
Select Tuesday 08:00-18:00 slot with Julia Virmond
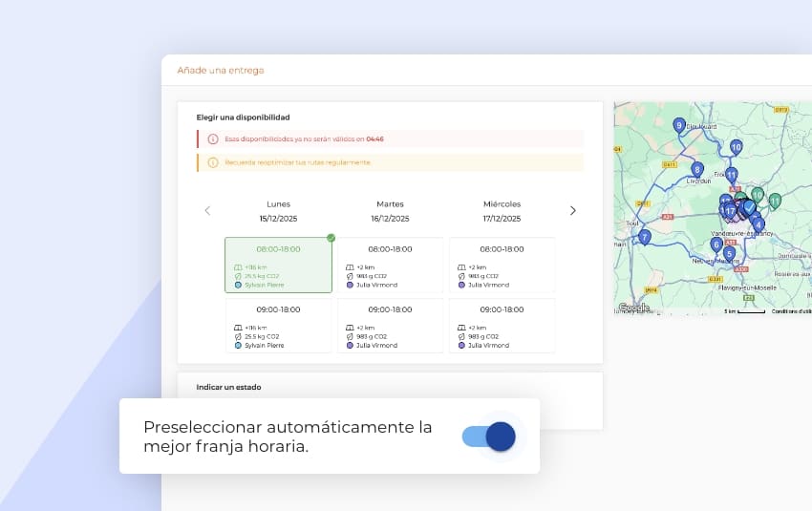click(390, 265)
